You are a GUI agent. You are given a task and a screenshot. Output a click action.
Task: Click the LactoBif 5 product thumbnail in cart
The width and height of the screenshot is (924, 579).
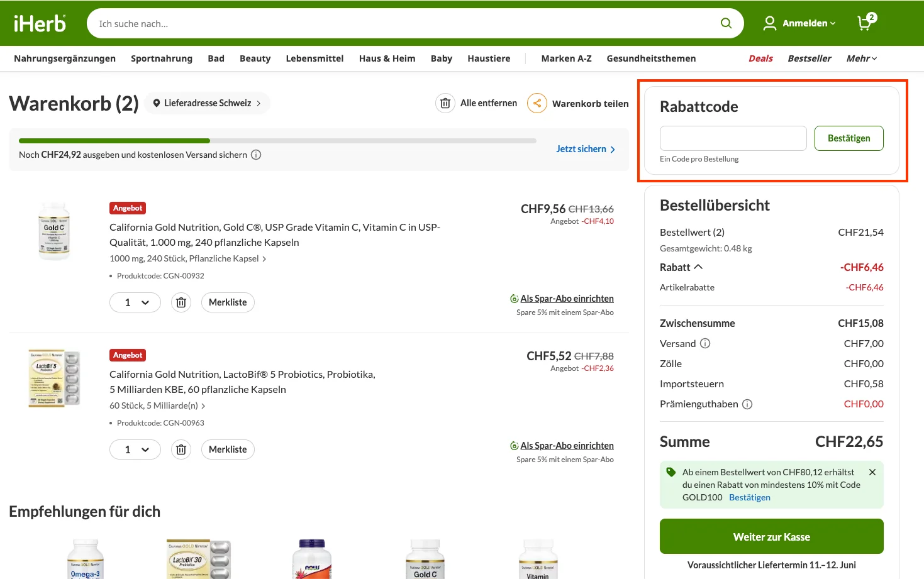point(54,378)
